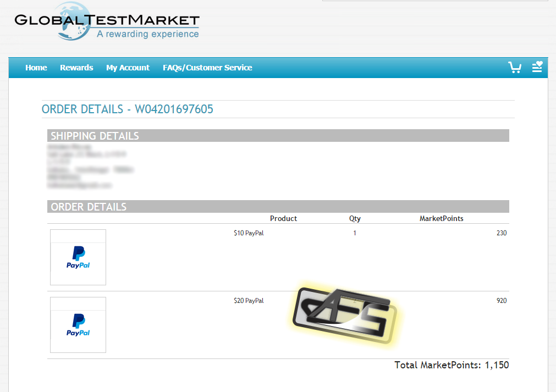Screen dimensions: 556x392
Task: Open the Rewards menu item
Action: (76, 68)
